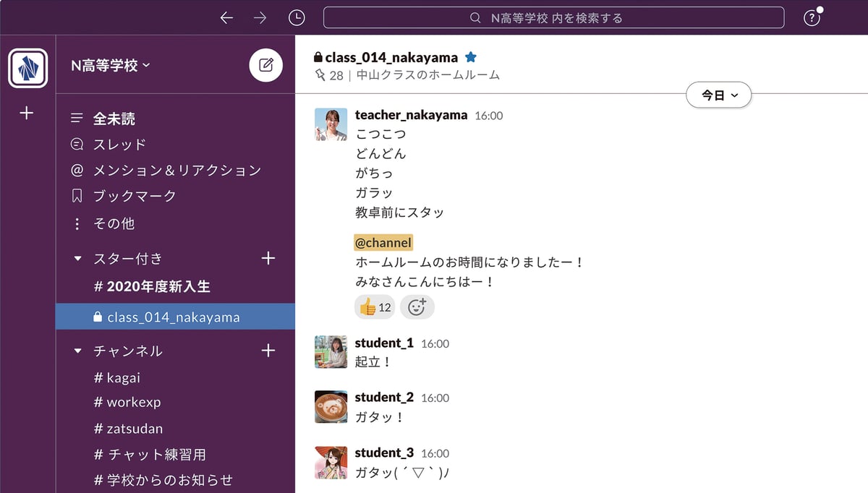Open the pinned items count 28
The width and height of the screenshot is (868, 493).
329,75
